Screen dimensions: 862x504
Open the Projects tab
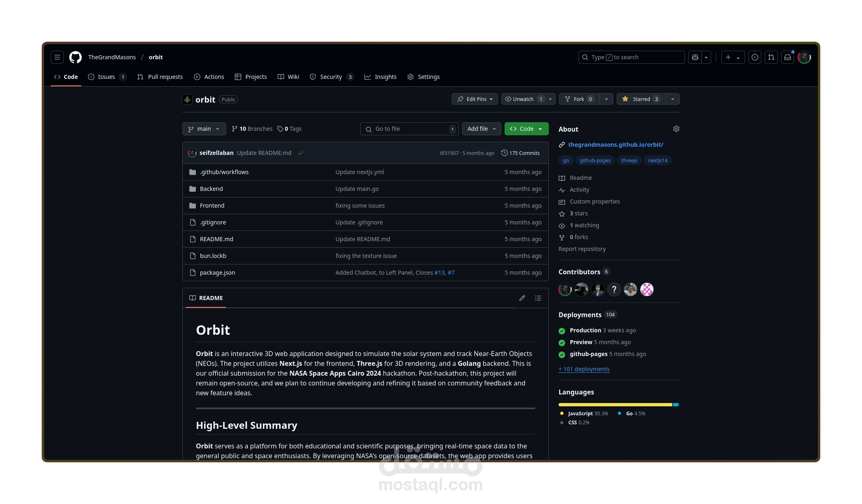(251, 77)
